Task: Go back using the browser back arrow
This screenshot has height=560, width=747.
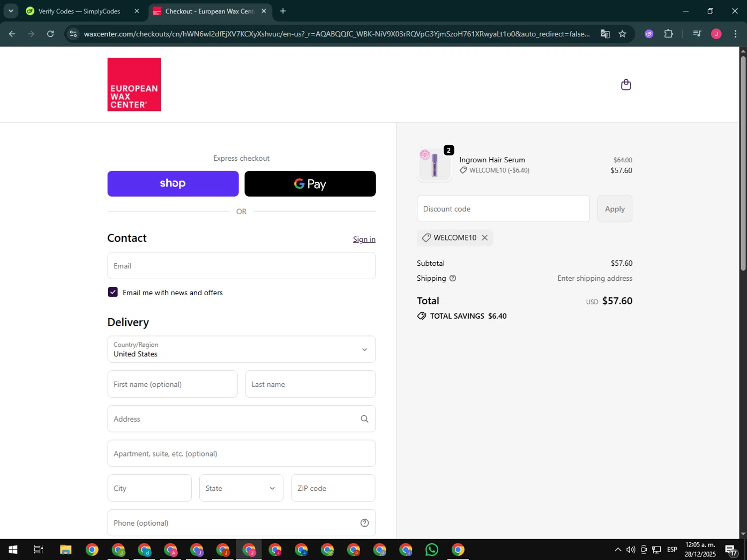Action: [x=12, y=34]
